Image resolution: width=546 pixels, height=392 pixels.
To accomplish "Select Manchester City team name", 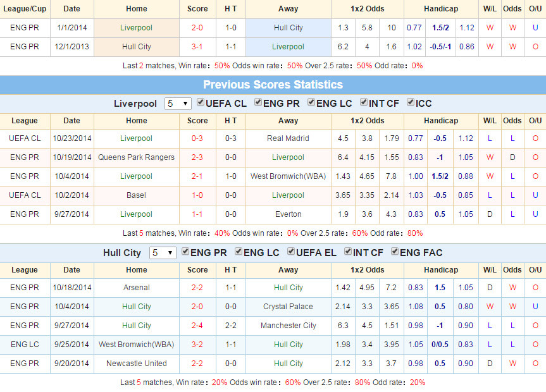I will coord(289,326).
